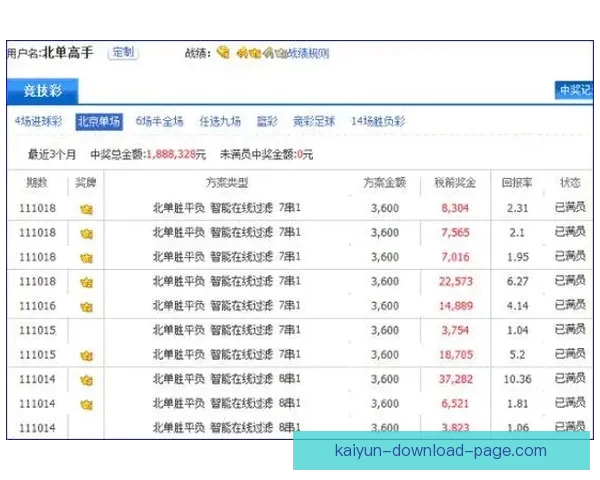Image resolution: width=600 pixels, height=480 pixels.
Task: Click issue number 111015 in the 3,754 row
Action: [38, 330]
